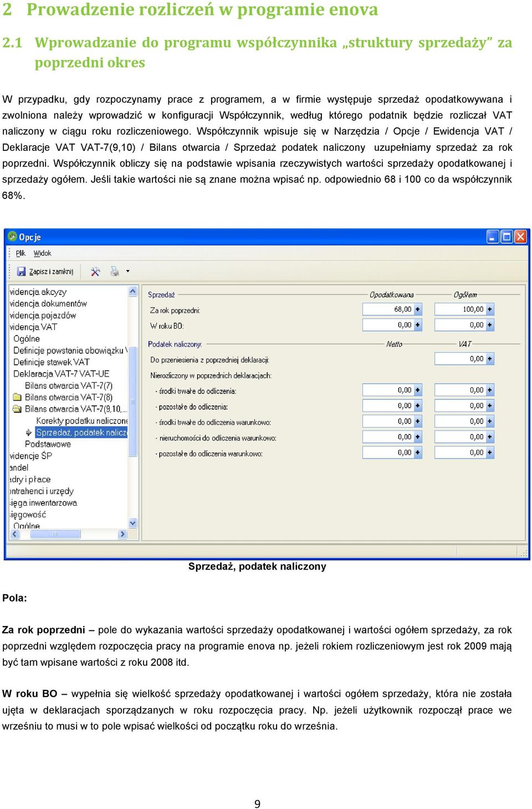This screenshot has height=809, width=532.
Task: Select Definicje stawek VAT tree item
Action: coord(51,363)
